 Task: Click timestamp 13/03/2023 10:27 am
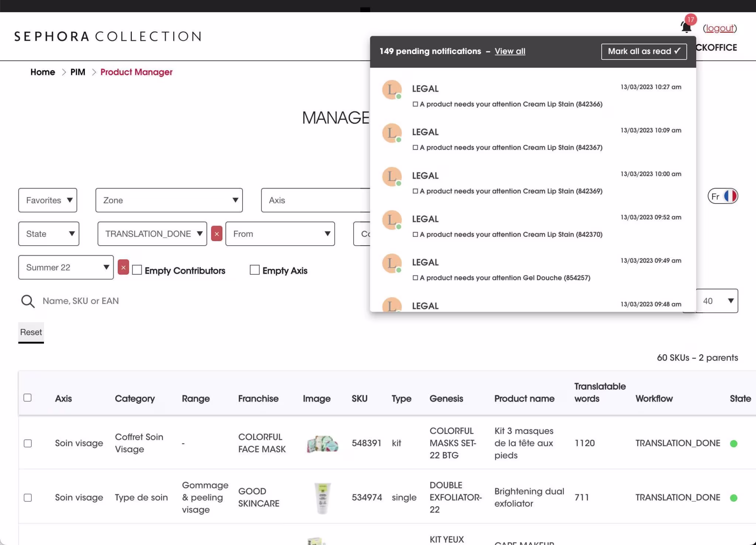pyautogui.click(x=651, y=87)
